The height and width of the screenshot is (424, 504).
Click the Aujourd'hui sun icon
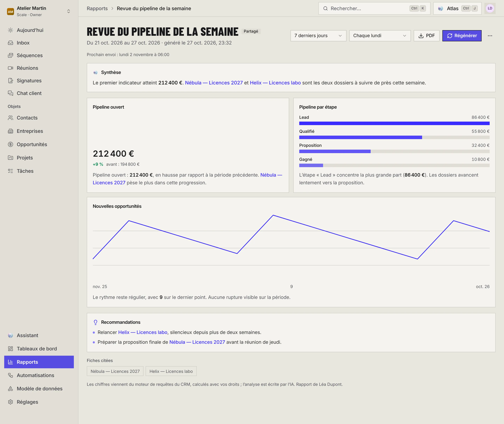pyautogui.click(x=10, y=30)
